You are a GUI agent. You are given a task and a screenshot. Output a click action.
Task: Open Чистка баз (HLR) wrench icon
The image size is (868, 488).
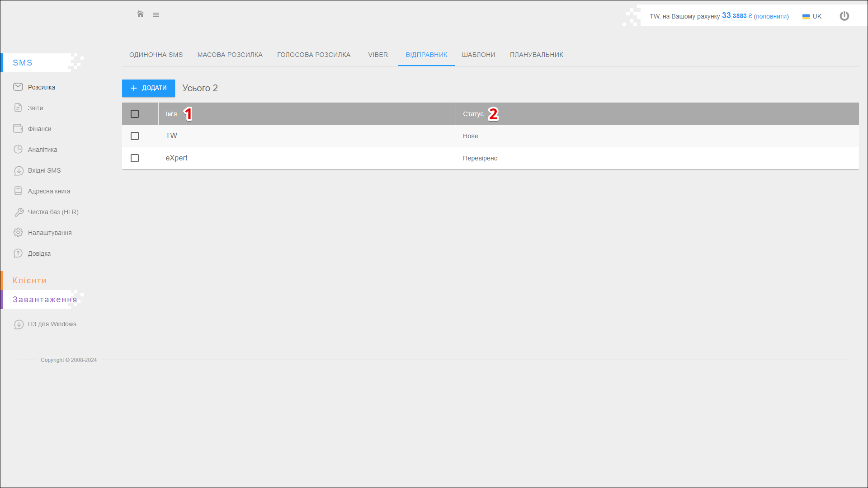coord(19,212)
